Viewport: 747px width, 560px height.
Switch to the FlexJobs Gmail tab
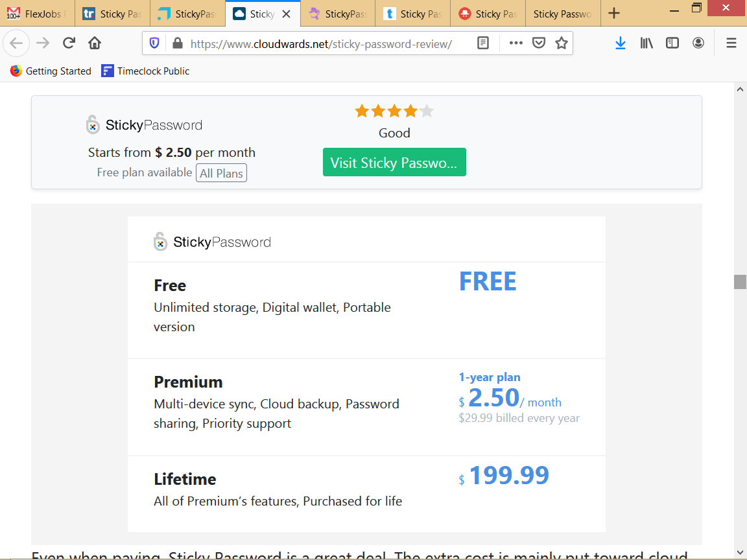(37, 14)
